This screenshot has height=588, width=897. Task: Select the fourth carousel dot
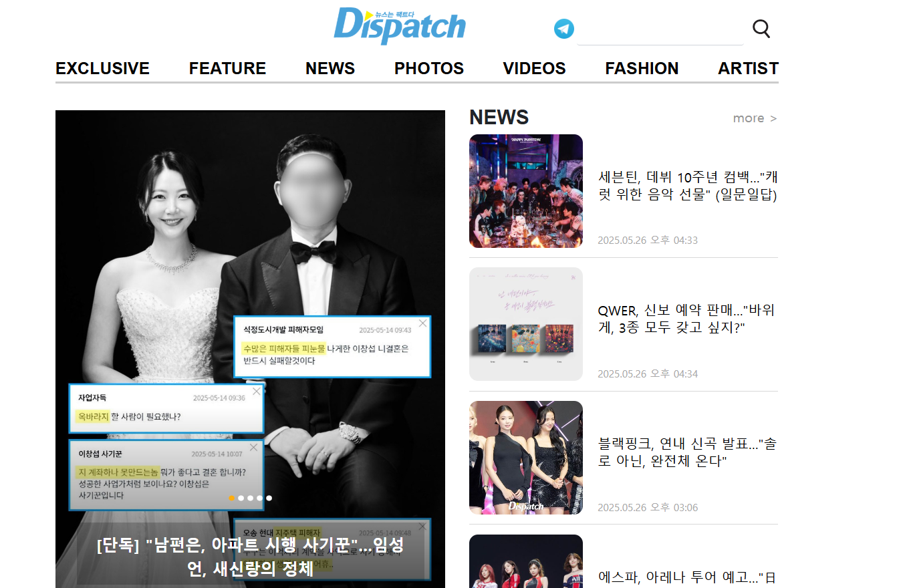(x=259, y=498)
